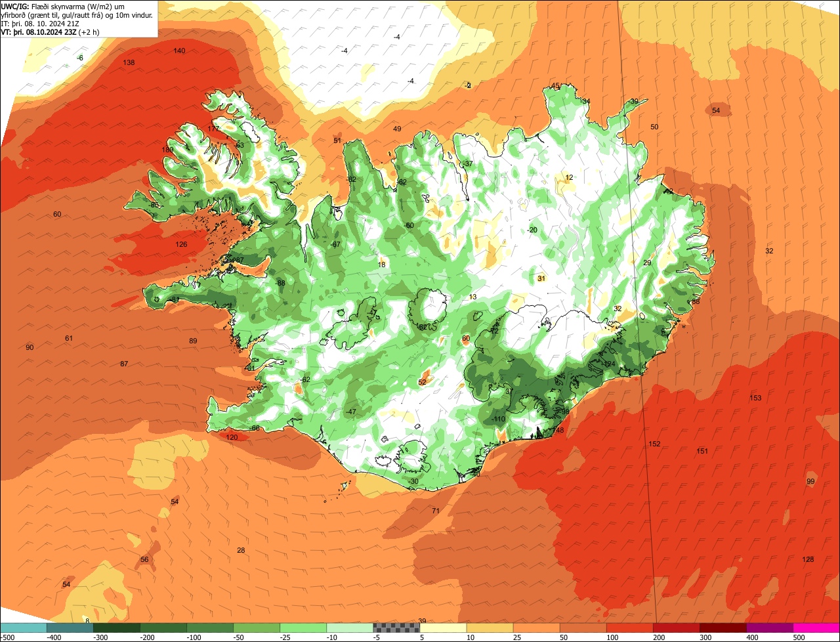Click the map value '49' off the north coast
Image resolution: width=840 pixels, height=642 pixels.
pyautogui.click(x=397, y=129)
